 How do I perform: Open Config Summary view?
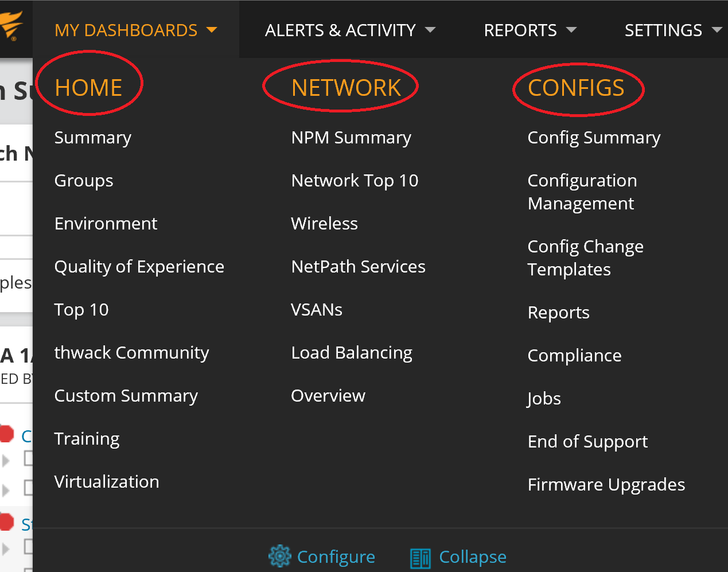point(594,138)
